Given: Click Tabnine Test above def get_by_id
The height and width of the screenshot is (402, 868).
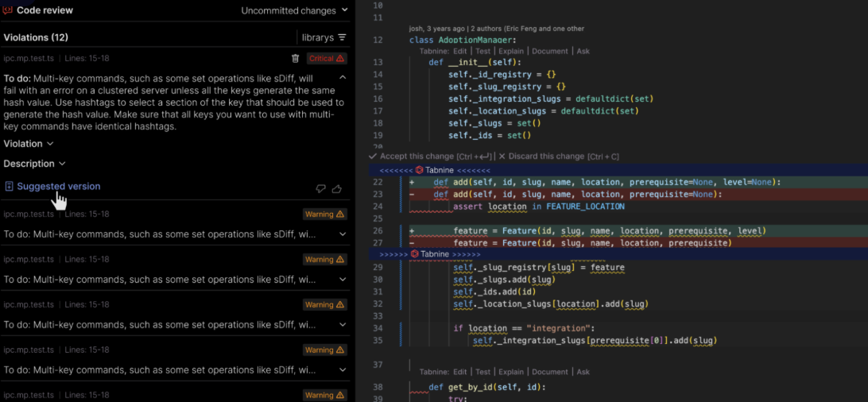Looking at the screenshot, I should click(482, 372).
